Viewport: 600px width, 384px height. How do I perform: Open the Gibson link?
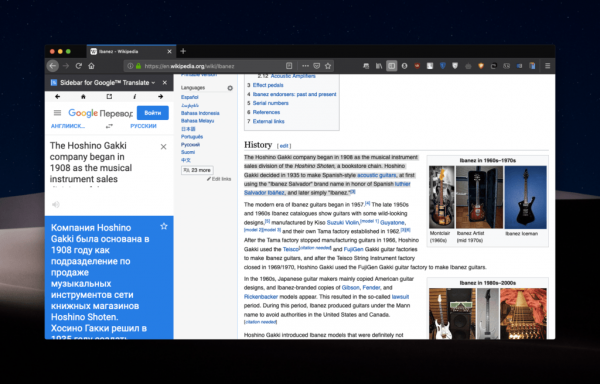[351, 288]
